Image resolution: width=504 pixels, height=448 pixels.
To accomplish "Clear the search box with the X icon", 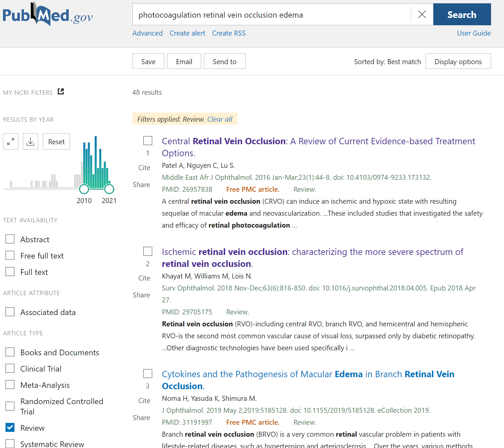I will point(422,15).
